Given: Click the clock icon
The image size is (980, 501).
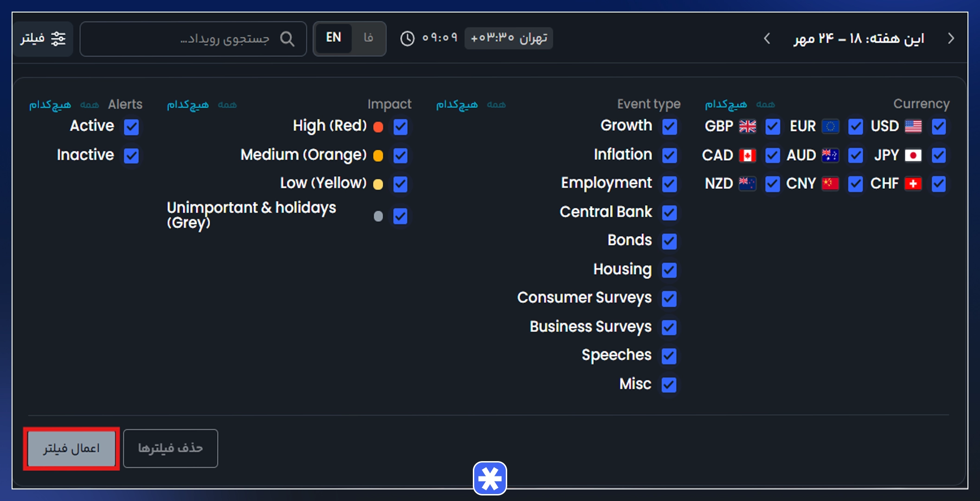Looking at the screenshot, I should tap(407, 39).
